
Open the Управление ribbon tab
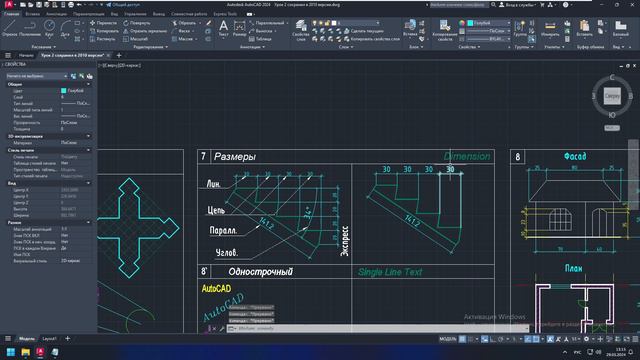[135, 14]
